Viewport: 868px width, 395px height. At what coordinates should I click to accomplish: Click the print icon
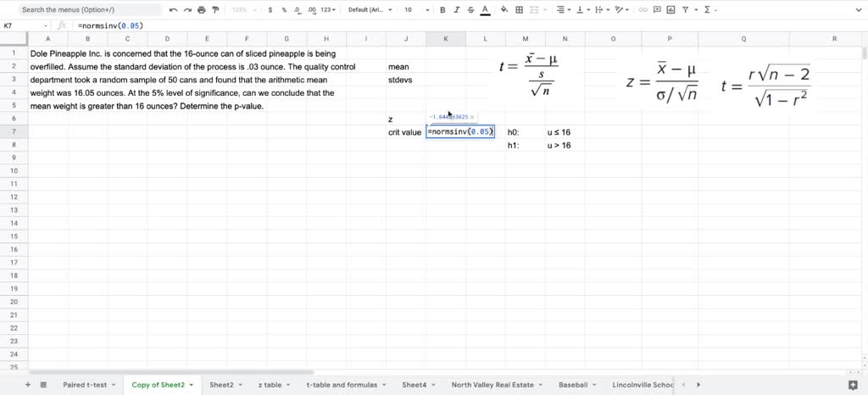201,10
